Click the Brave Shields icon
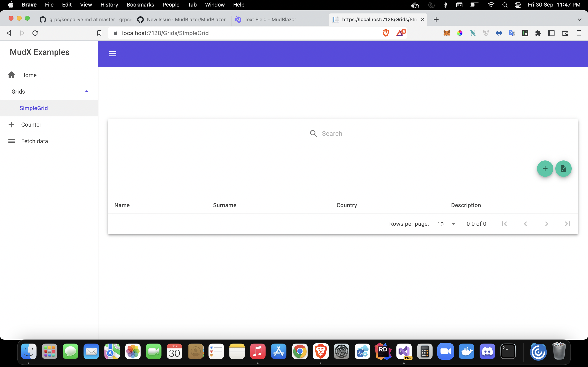This screenshot has height=367, width=588. tap(386, 33)
